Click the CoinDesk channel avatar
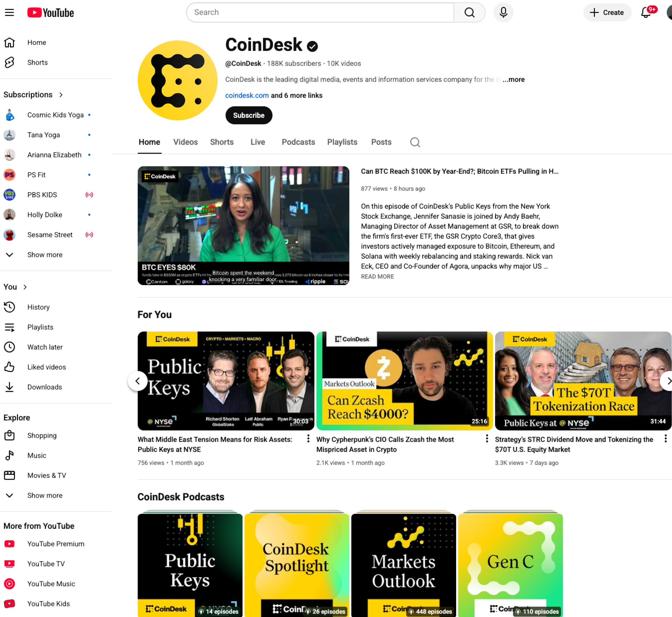The height and width of the screenshot is (617, 672). (177, 80)
